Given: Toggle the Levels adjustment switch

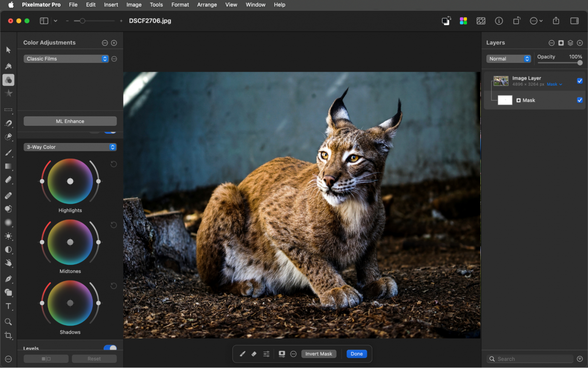Looking at the screenshot, I should (110, 348).
